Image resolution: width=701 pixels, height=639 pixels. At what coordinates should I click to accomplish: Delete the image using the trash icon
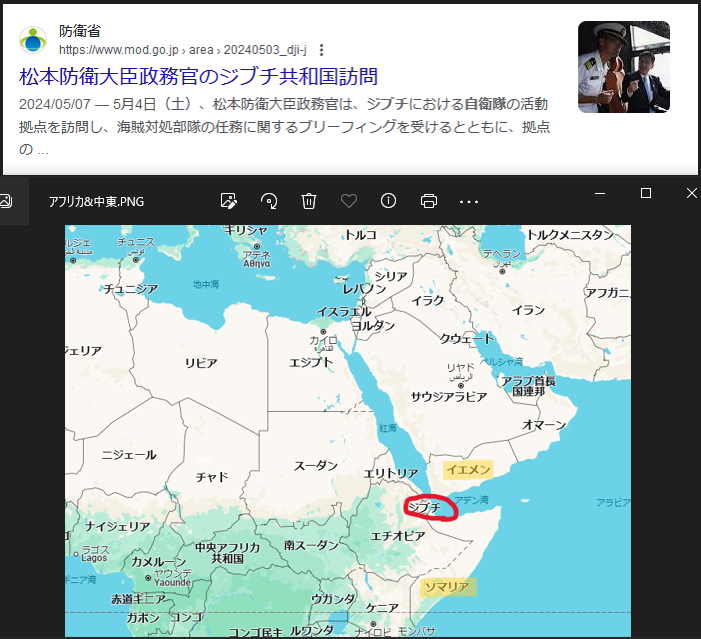point(309,201)
